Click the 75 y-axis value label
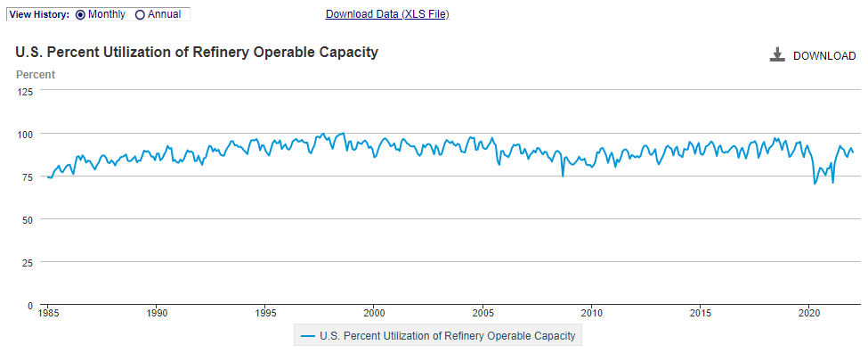This screenshot has height=353, width=868. point(28,176)
